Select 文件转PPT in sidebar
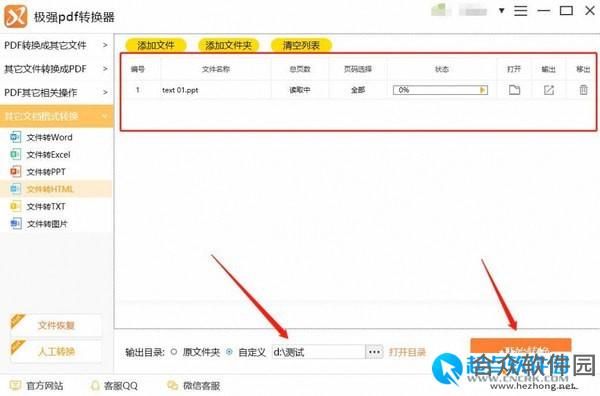 tap(46, 172)
